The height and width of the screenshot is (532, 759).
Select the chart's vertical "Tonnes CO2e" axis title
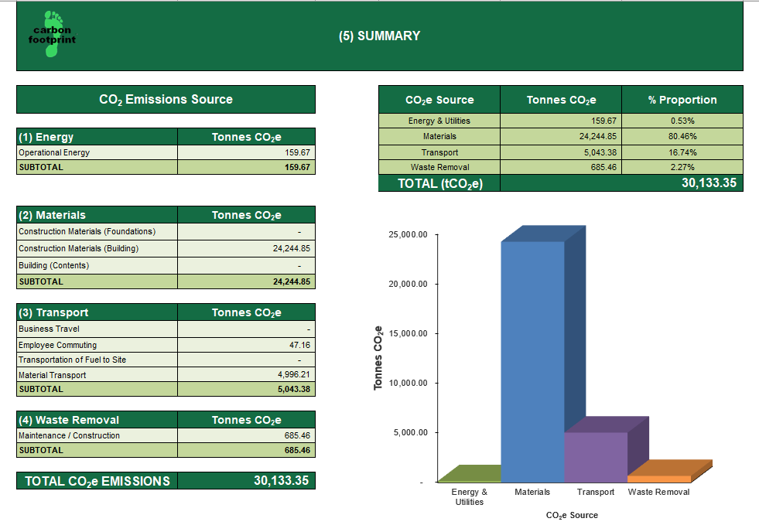(x=378, y=358)
